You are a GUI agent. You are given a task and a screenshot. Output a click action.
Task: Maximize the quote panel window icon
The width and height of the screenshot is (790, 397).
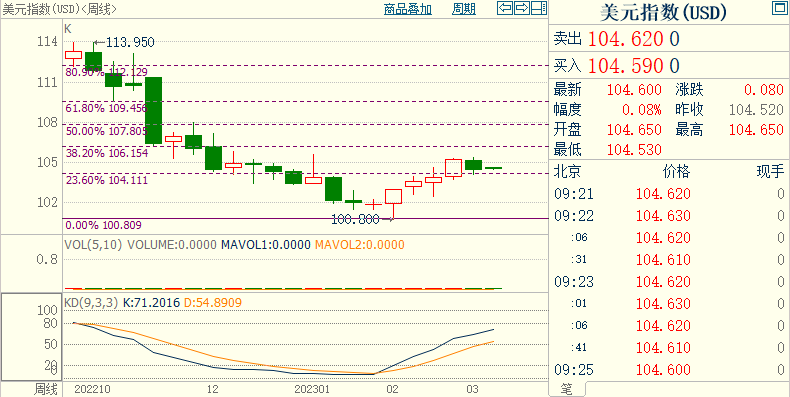(778, 7)
